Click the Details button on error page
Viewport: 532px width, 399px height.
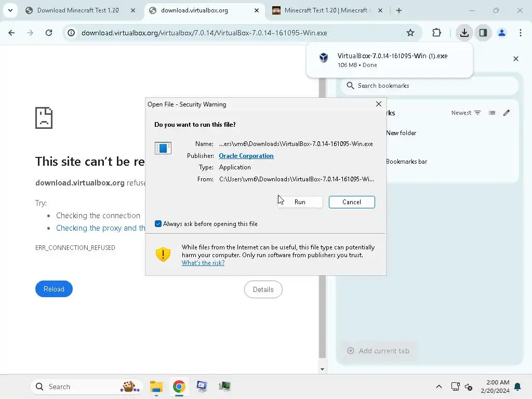263,289
